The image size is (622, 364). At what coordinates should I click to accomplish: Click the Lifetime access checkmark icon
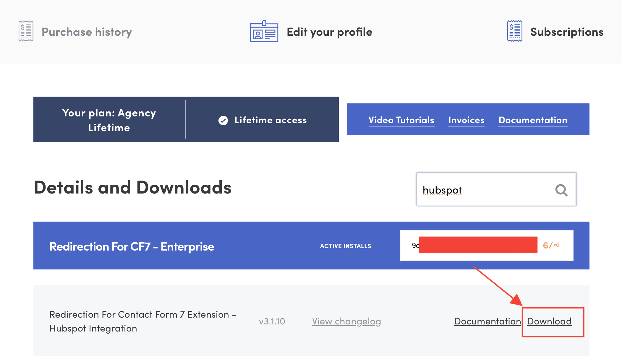click(223, 120)
